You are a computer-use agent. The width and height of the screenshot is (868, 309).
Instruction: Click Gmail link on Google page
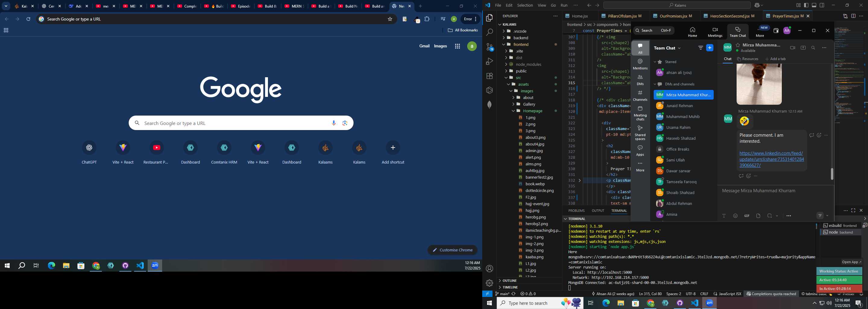[x=424, y=46]
